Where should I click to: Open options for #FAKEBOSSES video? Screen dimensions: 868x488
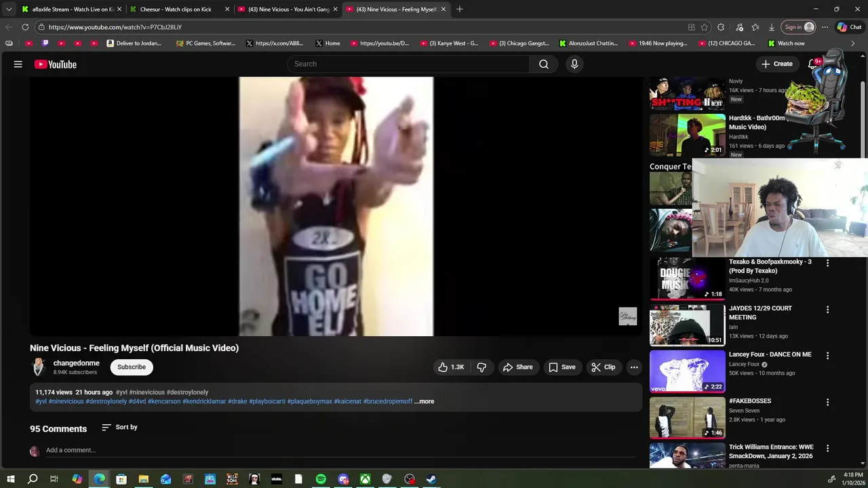click(x=827, y=402)
